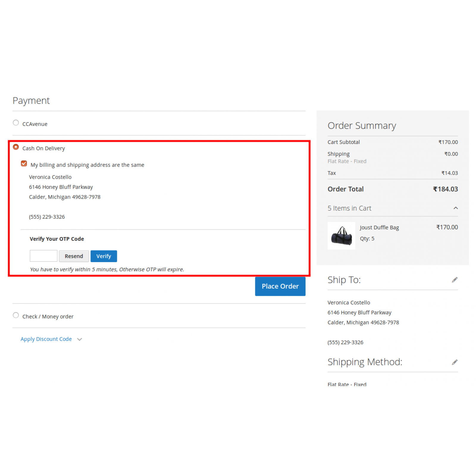This screenshot has width=476, height=476.
Task: Click the Verify button
Action: [x=104, y=256]
